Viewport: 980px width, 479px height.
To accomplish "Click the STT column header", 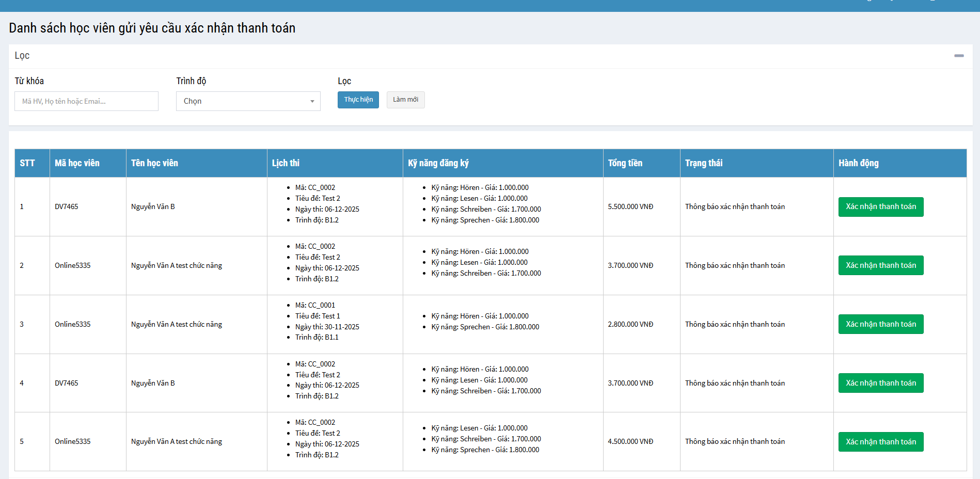I will [27, 163].
